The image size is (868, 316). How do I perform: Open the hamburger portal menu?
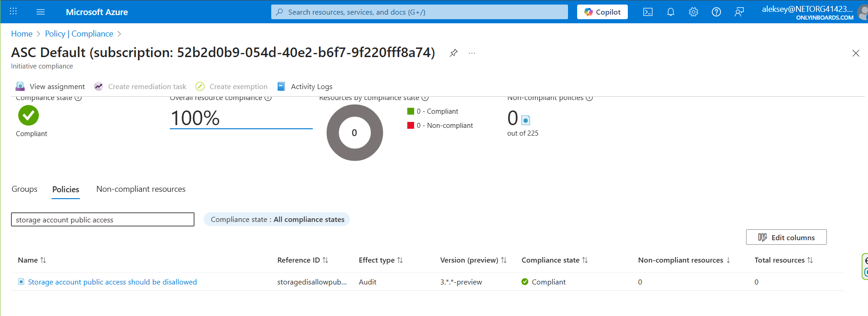pyautogui.click(x=41, y=12)
